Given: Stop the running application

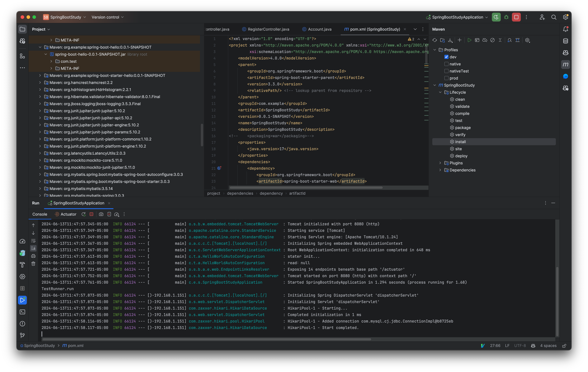Looking at the screenshot, I should [91, 214].
